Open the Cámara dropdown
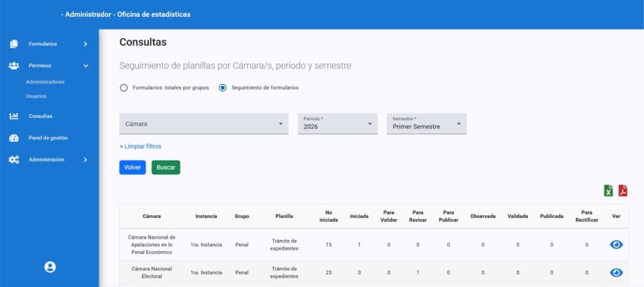Image resolution: width=644 pixels, height=287 pixels. pos(204,124)
